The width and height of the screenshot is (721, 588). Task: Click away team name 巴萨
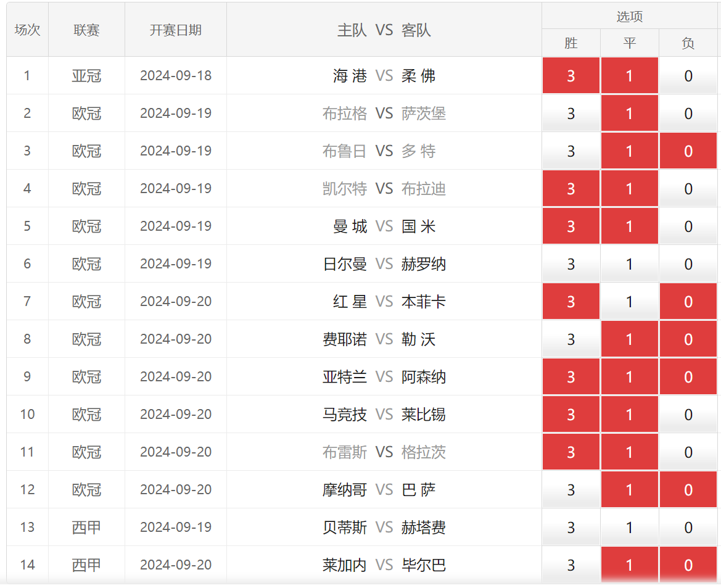418,490
